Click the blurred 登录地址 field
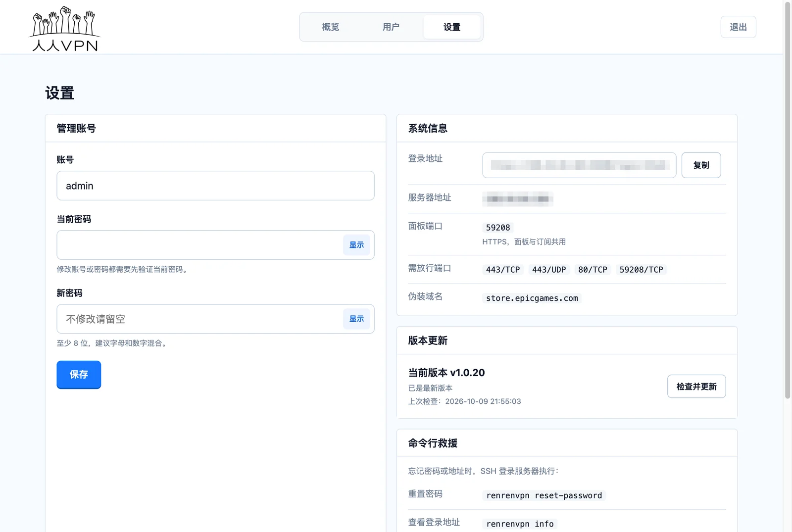792x532 pixels. point(579,165)
